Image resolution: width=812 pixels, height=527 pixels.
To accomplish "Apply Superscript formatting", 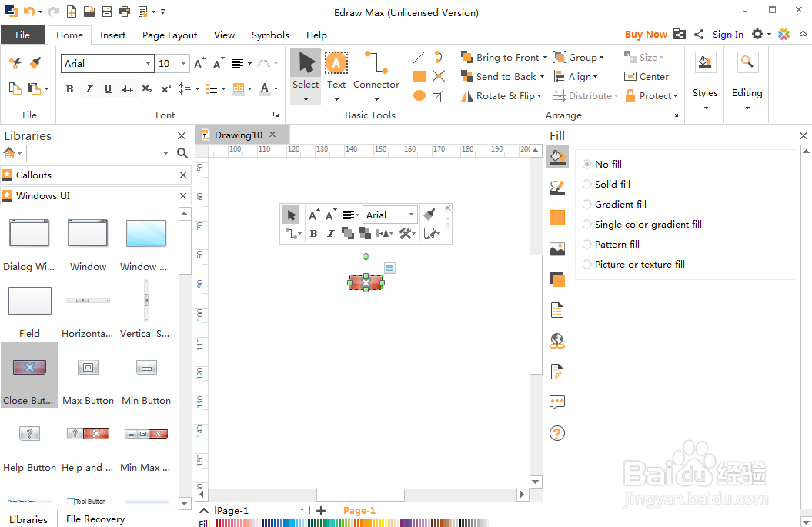I will (165, 89).
